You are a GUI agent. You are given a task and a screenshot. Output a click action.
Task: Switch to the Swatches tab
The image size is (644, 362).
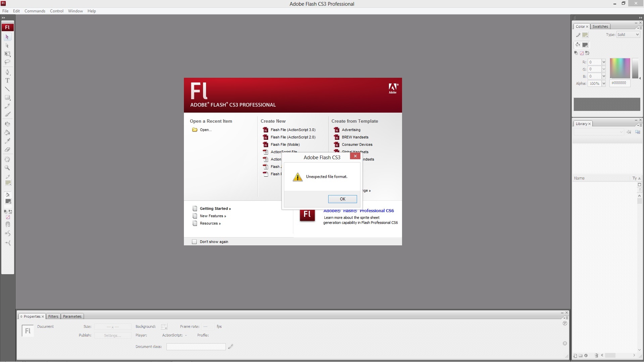[x=600, y=26]
